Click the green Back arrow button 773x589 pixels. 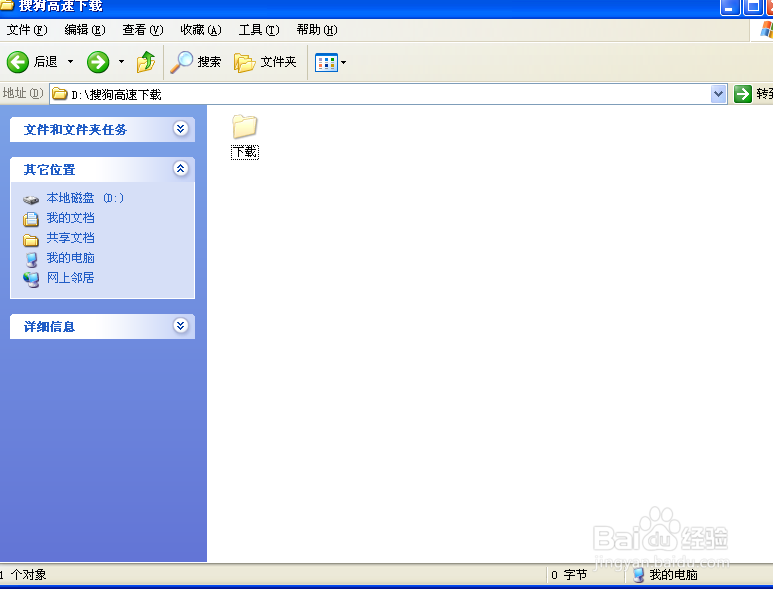click(x=18, y=62)
